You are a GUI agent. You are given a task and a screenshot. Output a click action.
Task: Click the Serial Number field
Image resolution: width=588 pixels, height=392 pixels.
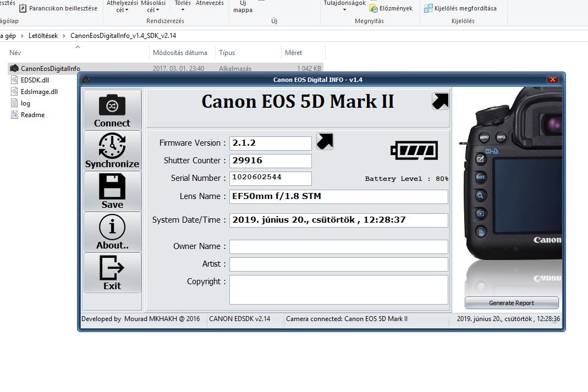click(x=270, y=178)
